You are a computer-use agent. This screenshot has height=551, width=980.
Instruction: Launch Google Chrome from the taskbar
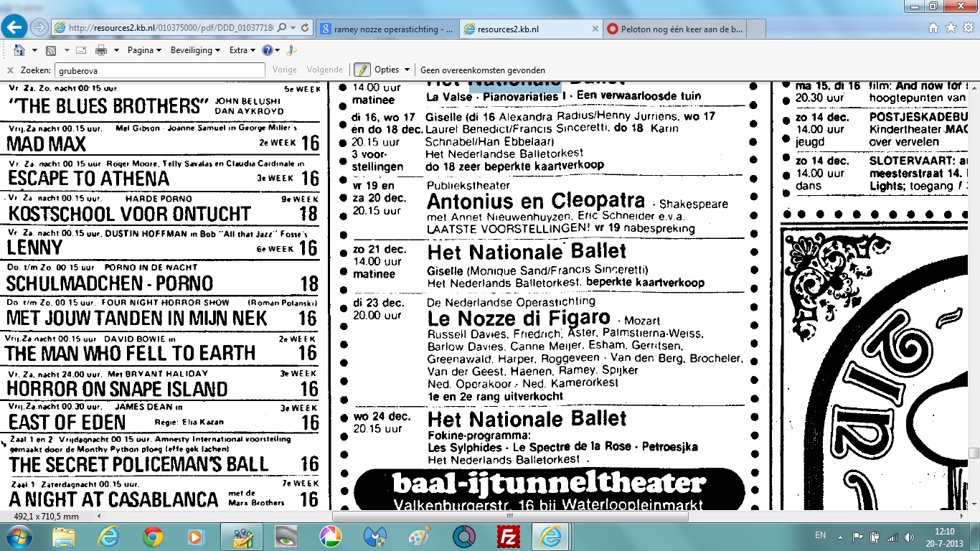click(152, 536)
